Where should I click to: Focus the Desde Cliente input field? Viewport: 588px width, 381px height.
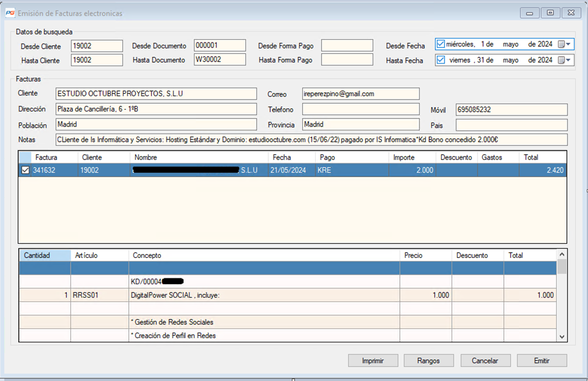click(97, 46)
